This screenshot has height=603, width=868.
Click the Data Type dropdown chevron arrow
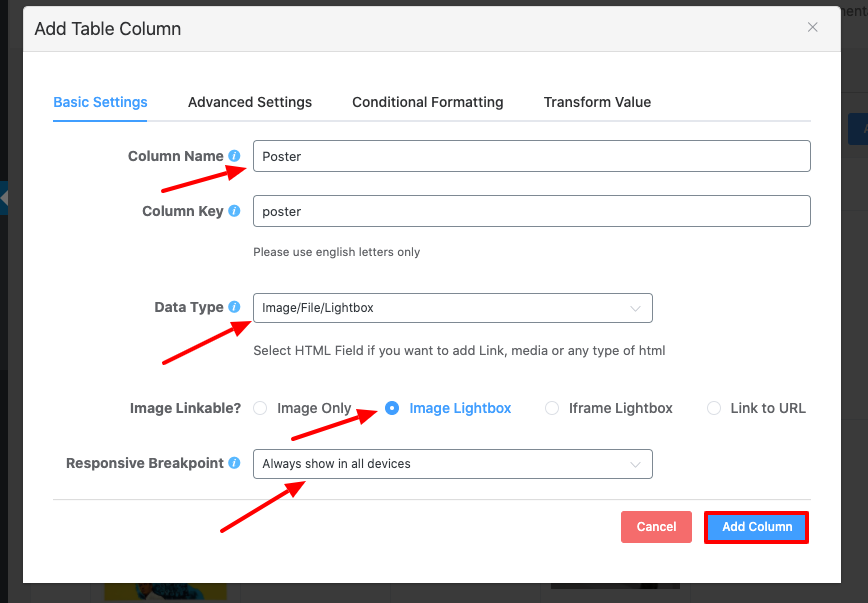coord(635,308)
